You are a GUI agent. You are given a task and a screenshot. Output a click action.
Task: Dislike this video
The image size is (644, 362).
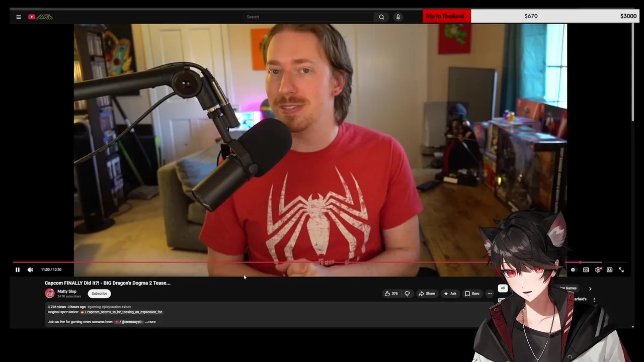click(408, 294)
